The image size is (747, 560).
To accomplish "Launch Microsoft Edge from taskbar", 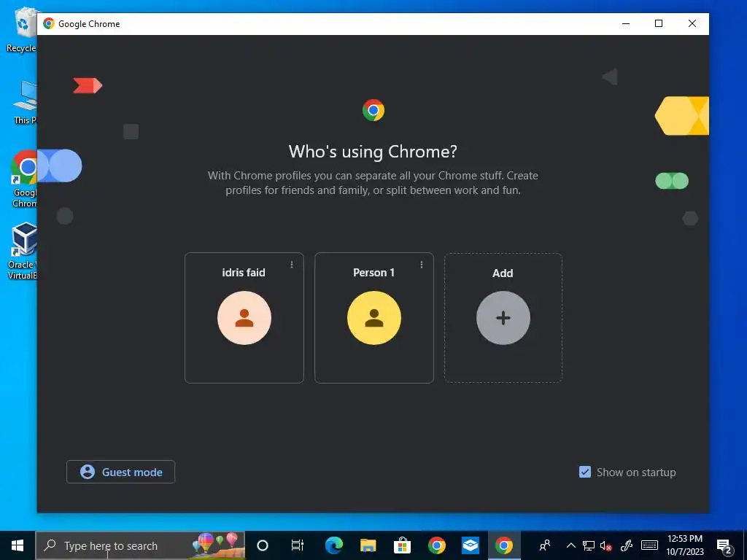I will [334, 545].
